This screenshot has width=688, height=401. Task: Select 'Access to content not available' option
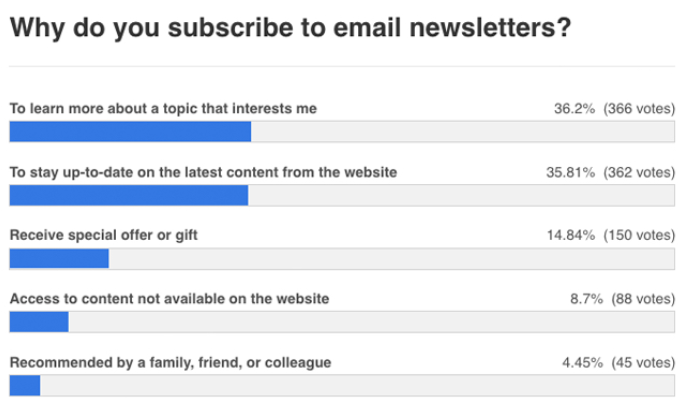(x=169, y=298)
